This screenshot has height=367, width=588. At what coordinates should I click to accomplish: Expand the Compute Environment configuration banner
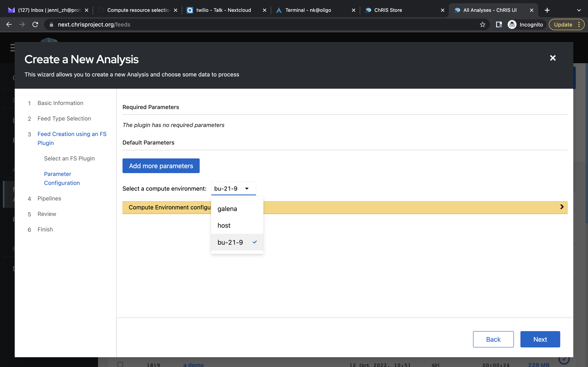pos(562,207)
